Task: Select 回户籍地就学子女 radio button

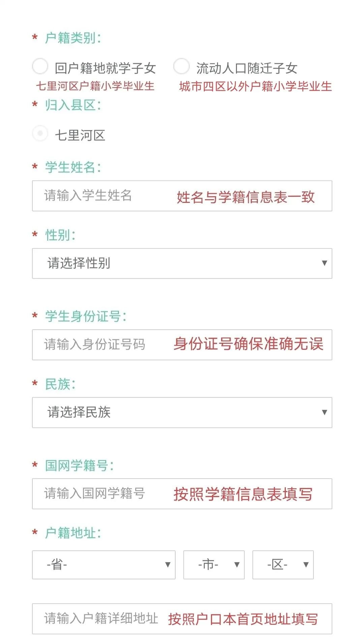Action: coord(40,66)
